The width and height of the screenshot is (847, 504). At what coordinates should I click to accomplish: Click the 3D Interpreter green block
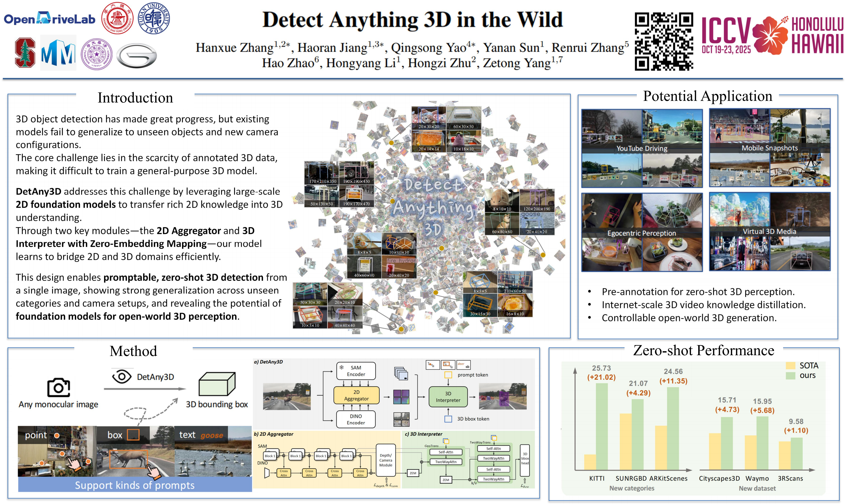click(x=448, y=397)
